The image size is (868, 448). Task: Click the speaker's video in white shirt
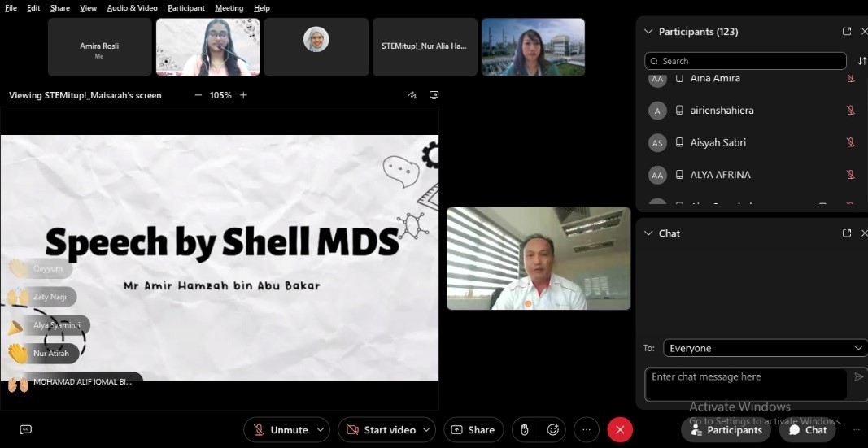click(x=539, y=259)
